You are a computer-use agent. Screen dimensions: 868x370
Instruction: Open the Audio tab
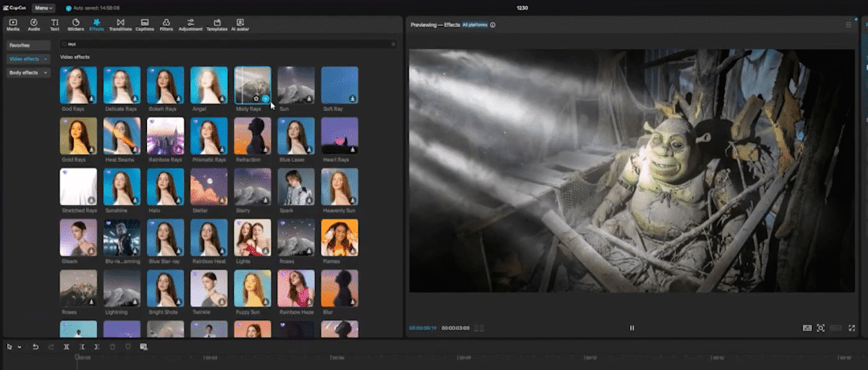click(34, 25)
